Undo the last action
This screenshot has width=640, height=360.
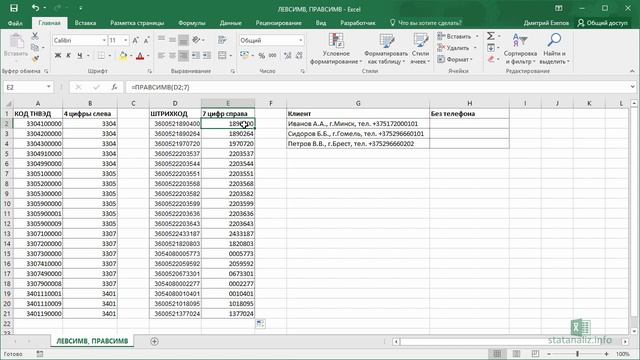coord(36,8)
